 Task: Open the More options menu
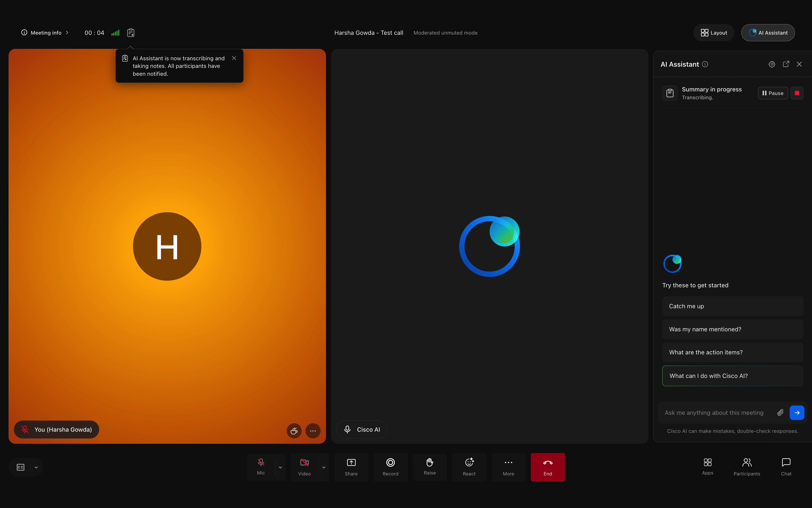(508, 467)
